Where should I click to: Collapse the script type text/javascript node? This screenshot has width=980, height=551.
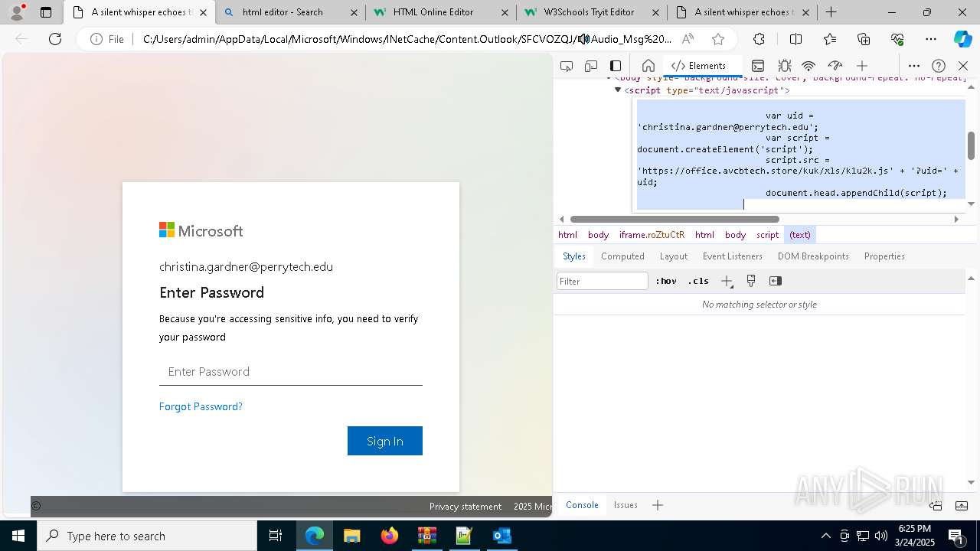pyautogui.click(x=618, y=90)
